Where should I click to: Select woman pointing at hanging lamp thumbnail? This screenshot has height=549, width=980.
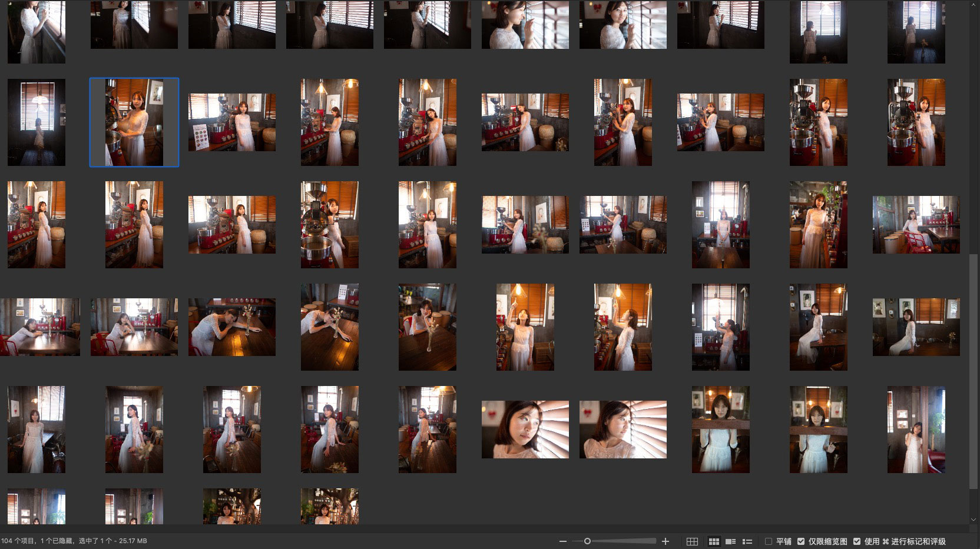525,327
